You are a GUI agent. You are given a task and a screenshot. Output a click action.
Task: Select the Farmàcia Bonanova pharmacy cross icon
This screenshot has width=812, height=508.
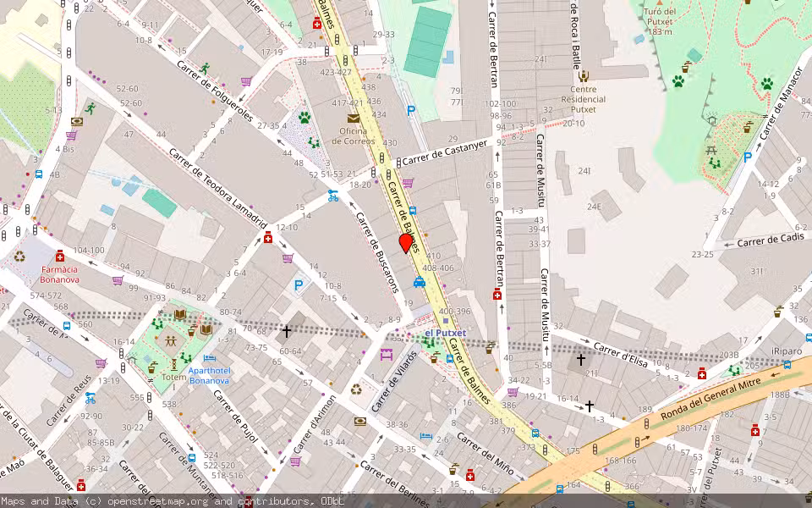coord(60,257)
